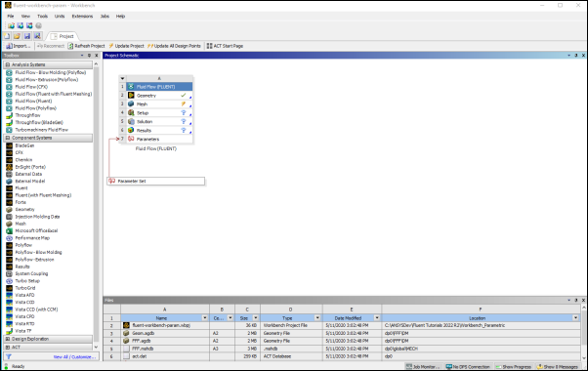
Task: Select the BladeGen component icon
Action: pos(9,145)
